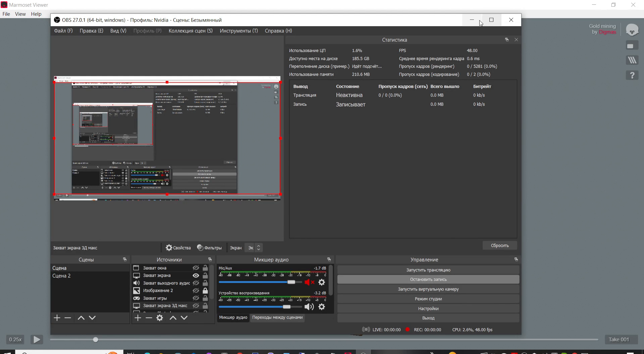This screenshot has width=644, height=354.
Task: Show the Захват окна source
Action: coord(196,268)
